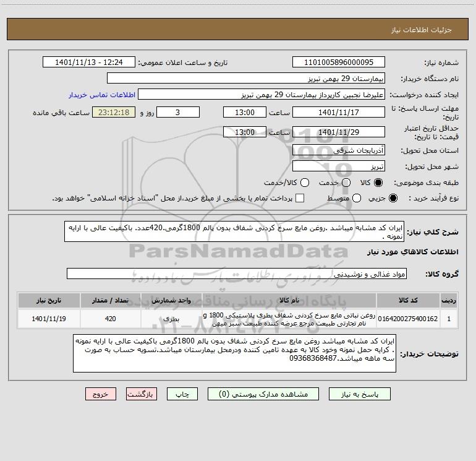
Task: Click the row number cell 1
Action: pyautogui.click(x=449, y=319)
